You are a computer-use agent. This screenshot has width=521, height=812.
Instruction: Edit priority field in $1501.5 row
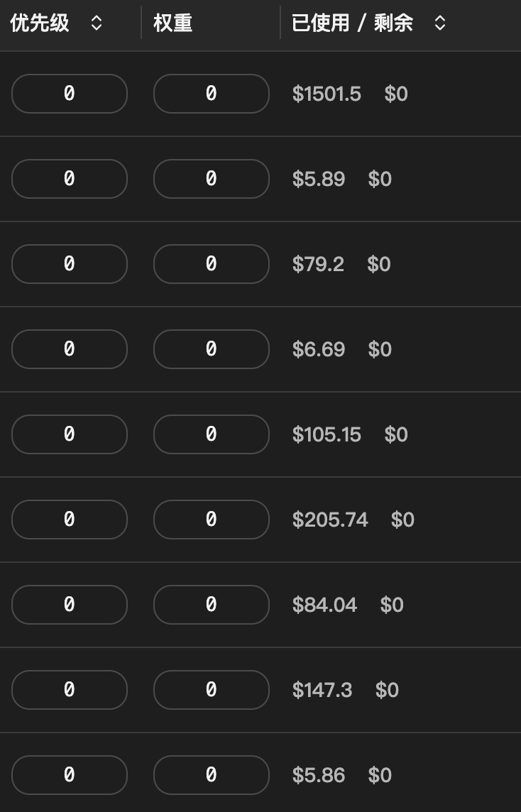point(70,94)
